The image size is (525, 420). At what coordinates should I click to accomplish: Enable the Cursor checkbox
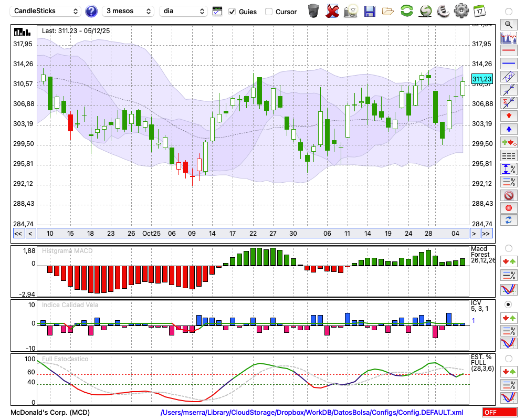[x=269, y=12]
